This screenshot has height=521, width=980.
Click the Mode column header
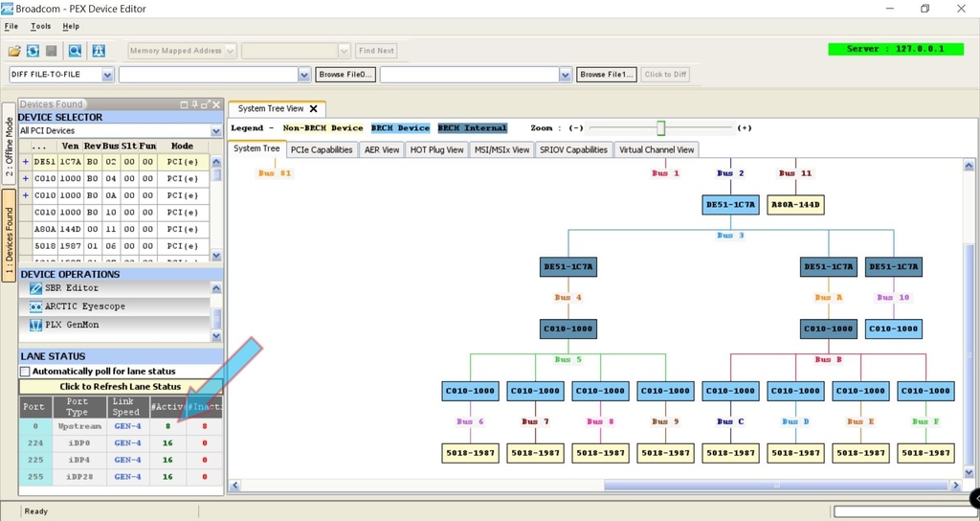click(x=182, y=147)
